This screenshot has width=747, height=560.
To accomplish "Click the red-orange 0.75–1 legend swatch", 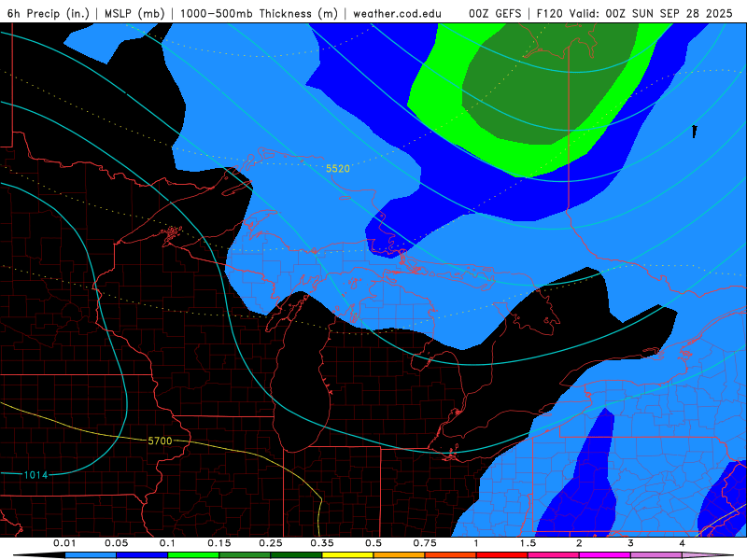I will tap(451, 555).
